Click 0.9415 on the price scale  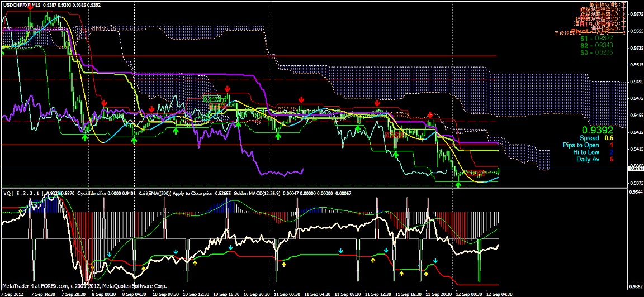[636, 149]
